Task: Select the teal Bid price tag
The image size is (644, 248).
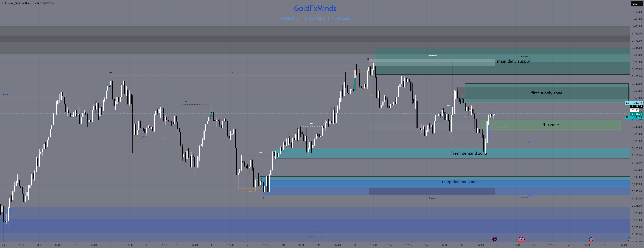Action: [634, 117]
